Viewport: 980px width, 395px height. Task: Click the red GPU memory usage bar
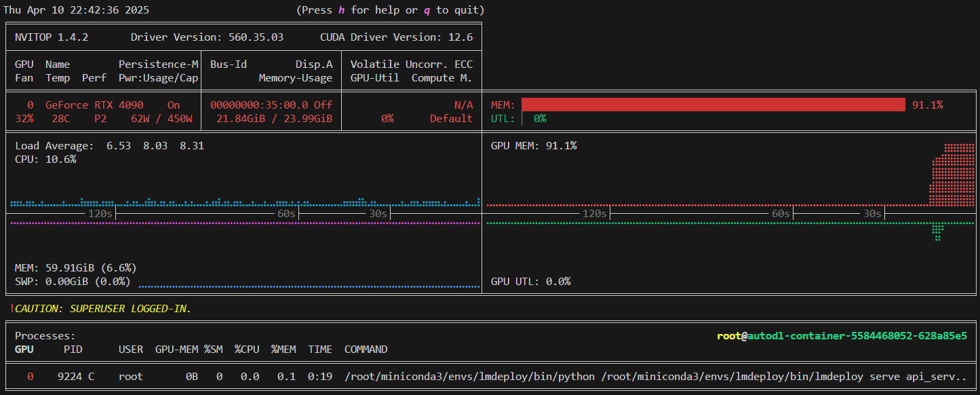pyautogui.click(x=713, y=105)
